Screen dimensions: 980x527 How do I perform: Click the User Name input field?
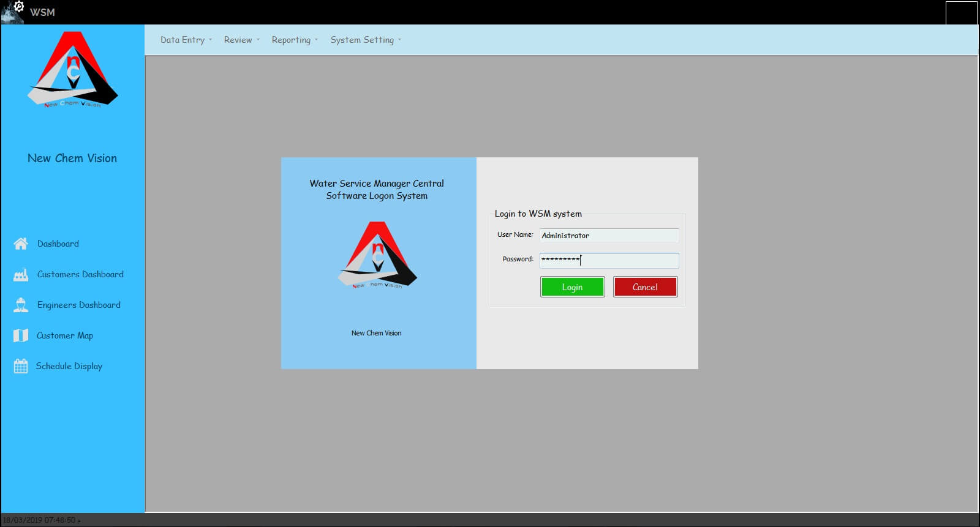click(x=609, y=236)
